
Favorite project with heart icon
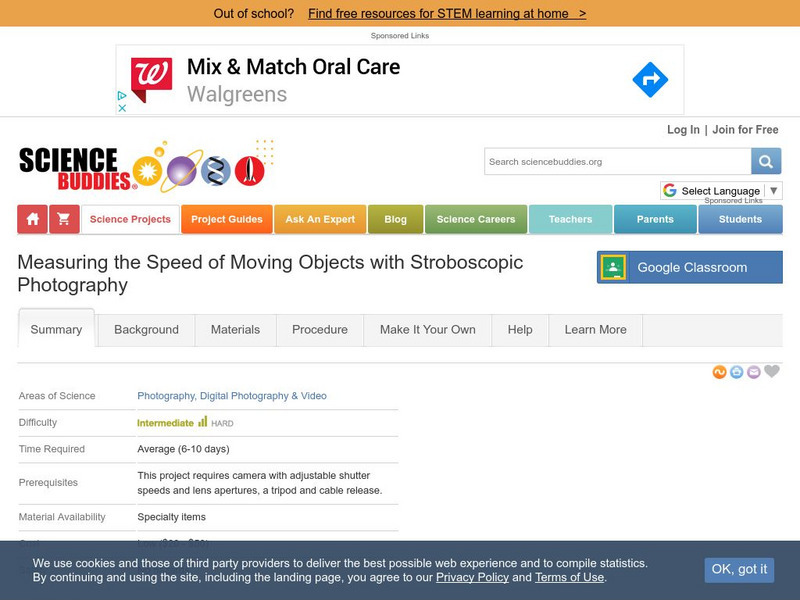click(x=772, y=371)
